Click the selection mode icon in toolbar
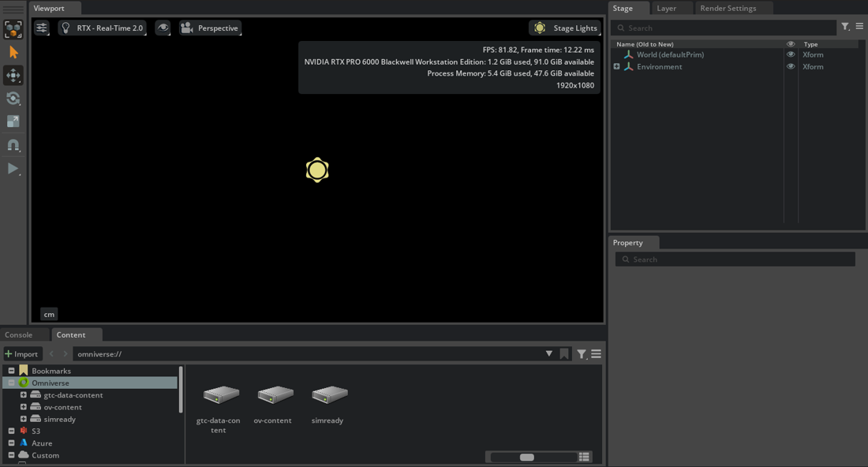Viewport: 868px width, 467px height. coord(13,29)
